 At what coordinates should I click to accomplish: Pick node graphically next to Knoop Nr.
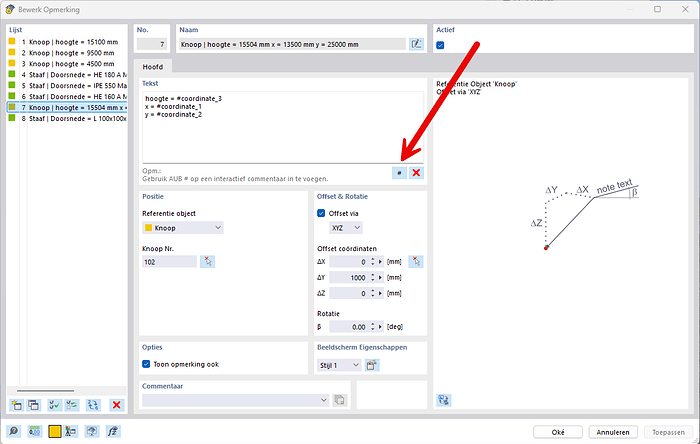click(207, 261)
